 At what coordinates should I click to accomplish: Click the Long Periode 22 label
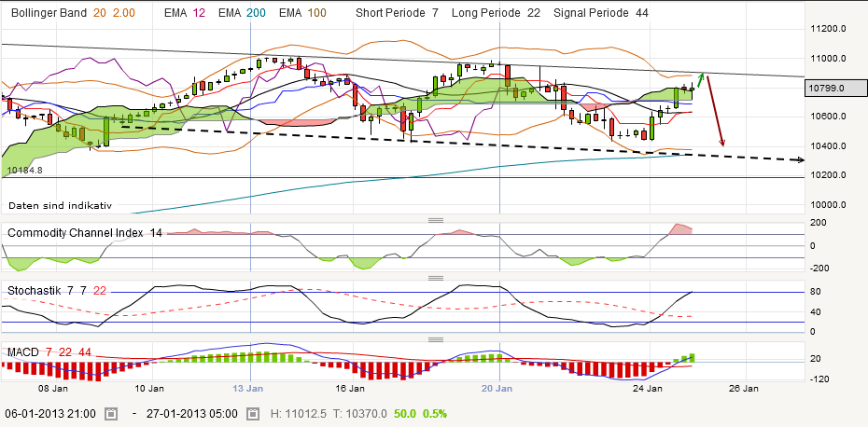point(496,13)
